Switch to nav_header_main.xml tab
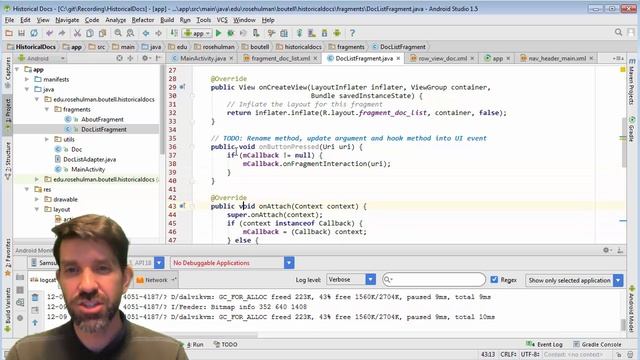 tap(557, 58)
